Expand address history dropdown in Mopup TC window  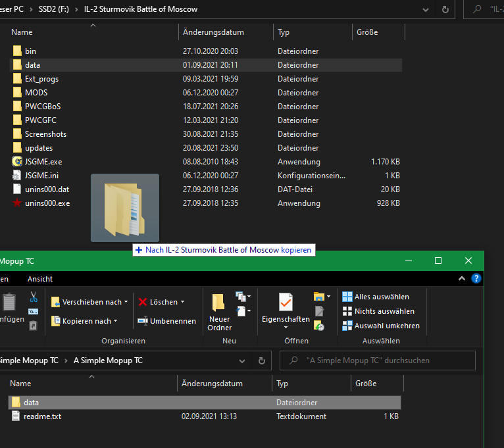pos(242,361)
